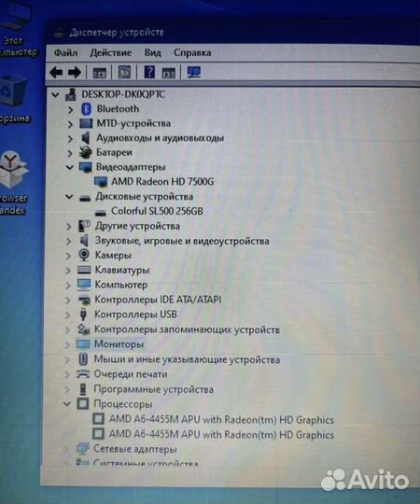Collapse the Дисковые устройства category
Viewport: 420px width, 504px height.
(x=69, y=197)
